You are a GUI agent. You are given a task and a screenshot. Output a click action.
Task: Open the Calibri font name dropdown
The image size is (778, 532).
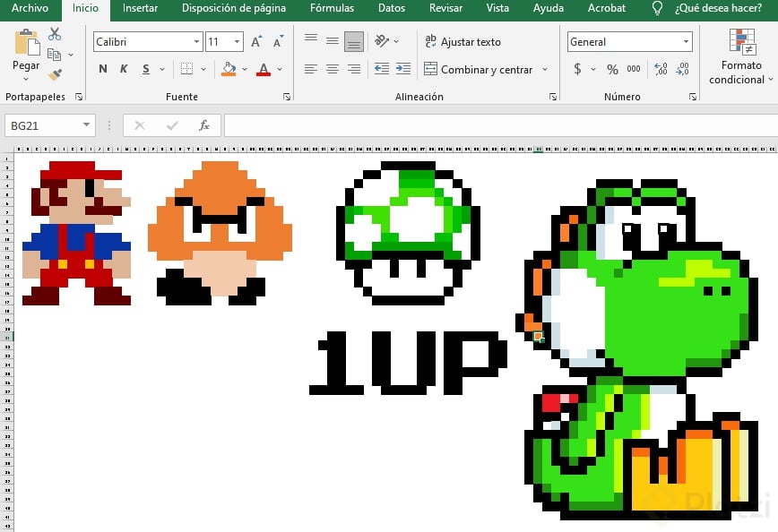197,42
